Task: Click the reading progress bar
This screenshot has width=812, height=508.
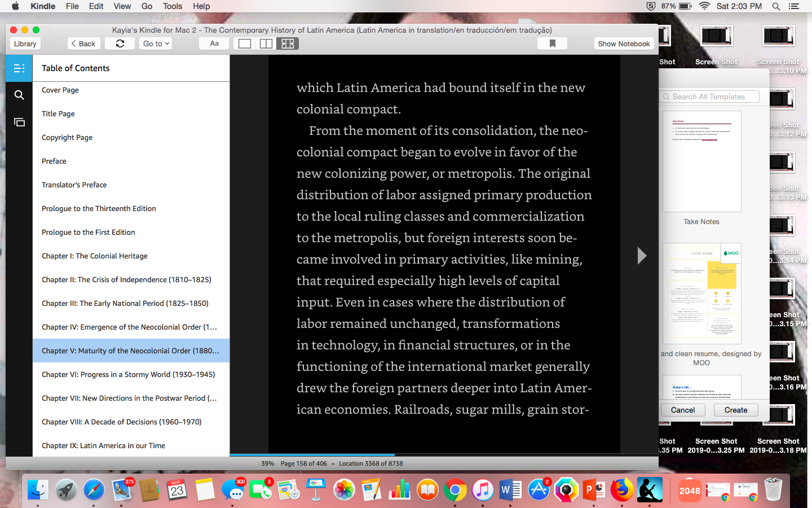Action: [444, 454]
